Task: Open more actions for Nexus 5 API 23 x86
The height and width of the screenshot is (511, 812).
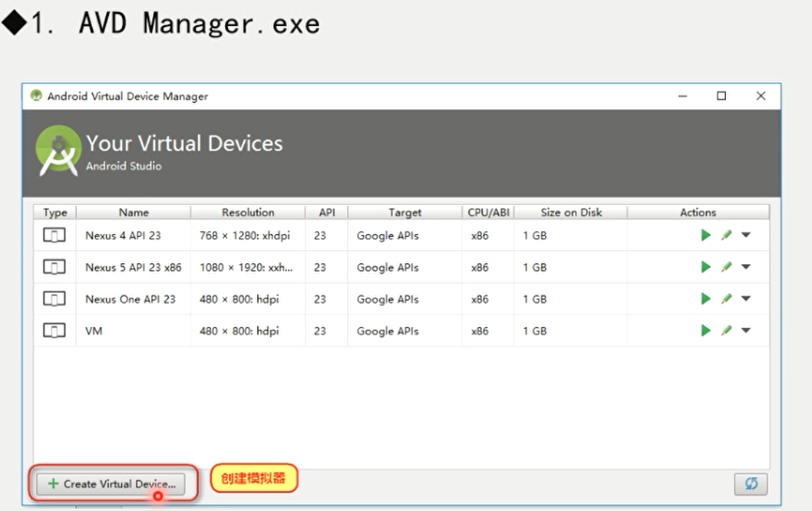Action: [746, 267]
